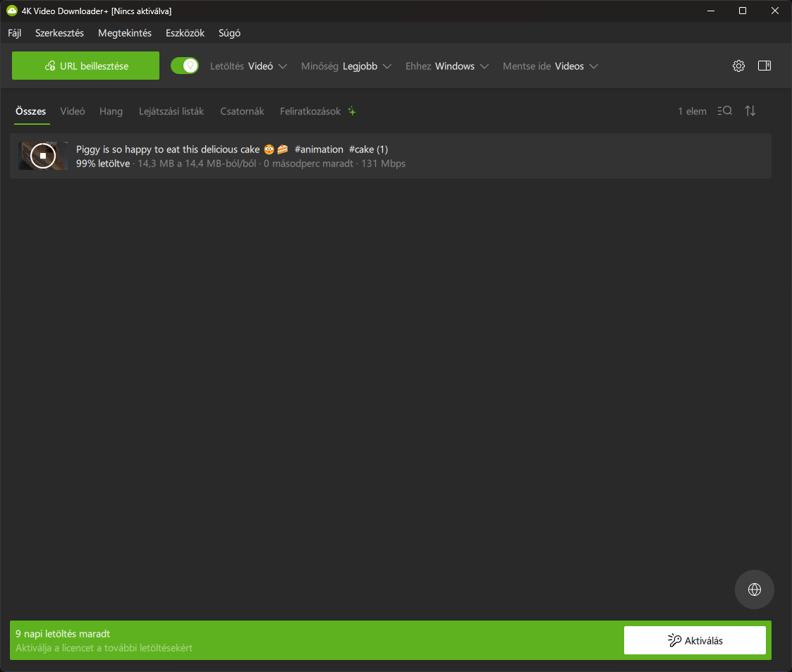The image size is (792, 672).
Task: Click the 99% letöltve status text
Action: 103,164
